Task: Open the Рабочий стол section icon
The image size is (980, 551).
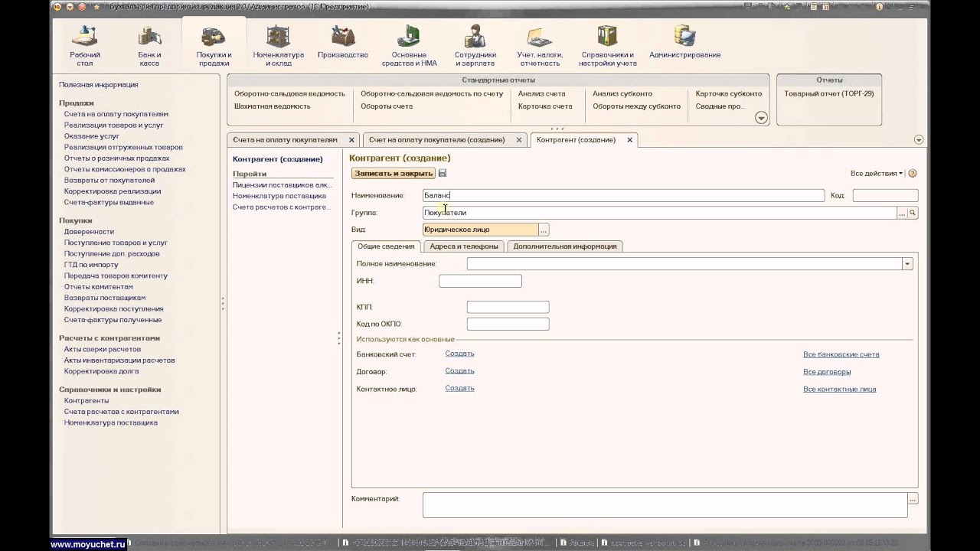Action: click(85, 46)
